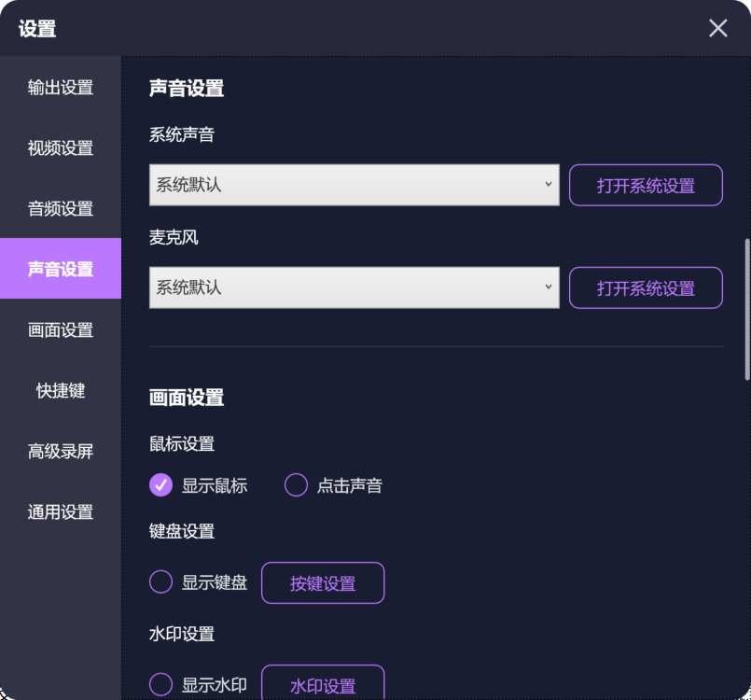Select the highlighted 声音设置 sidebar item
This screenshot has width=751, height=700.
(60, 269)
